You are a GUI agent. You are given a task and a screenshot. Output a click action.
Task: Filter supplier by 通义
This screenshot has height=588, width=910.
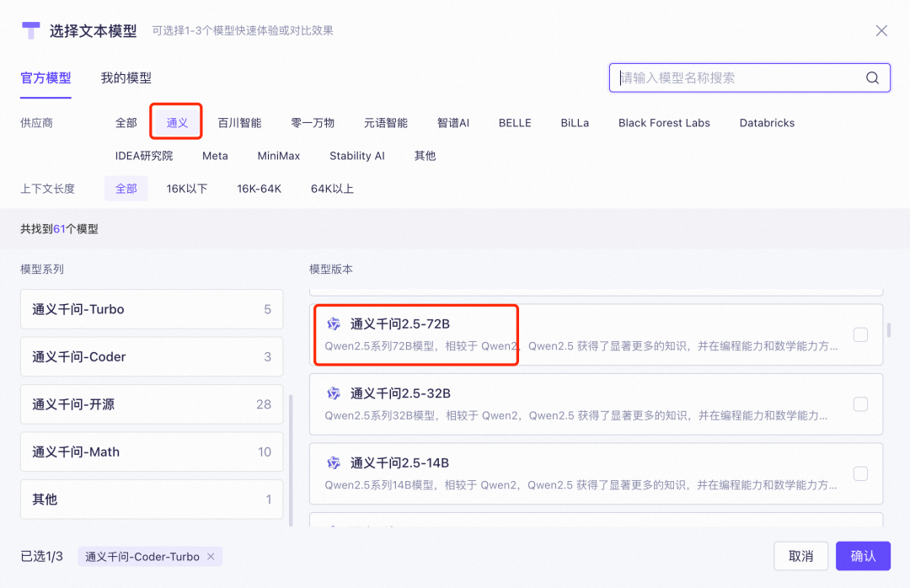pos(177,122)
